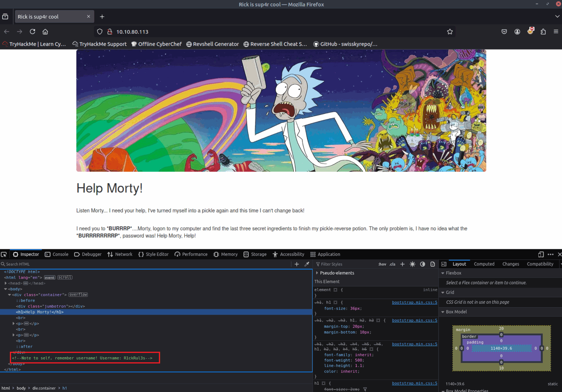
Task: Collapse the three-pane inspector sidebar toggle
Action: pyautogui.click(x=444, y=264)
